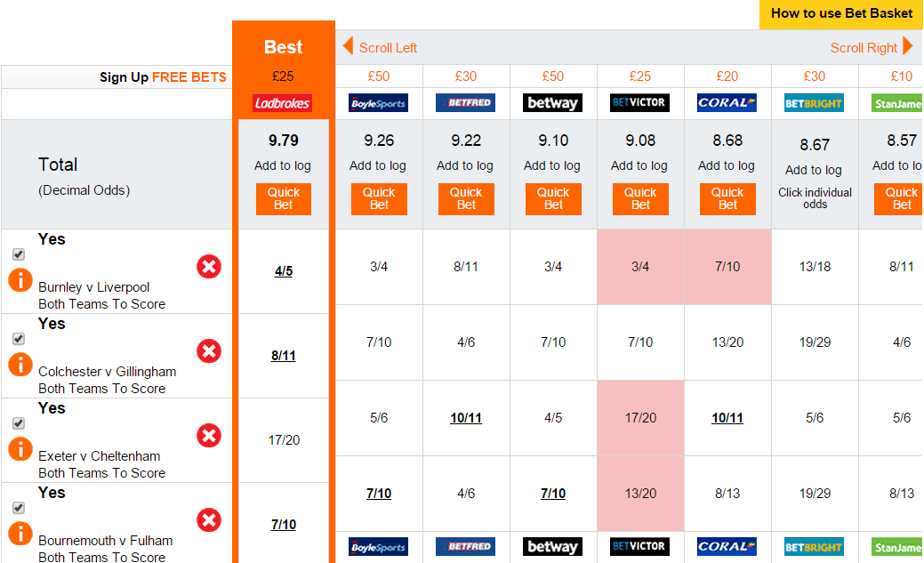Screen dimensions: 924x563
Task: Show info for Burnley v Liverpool bet
Action: (20, 280)
